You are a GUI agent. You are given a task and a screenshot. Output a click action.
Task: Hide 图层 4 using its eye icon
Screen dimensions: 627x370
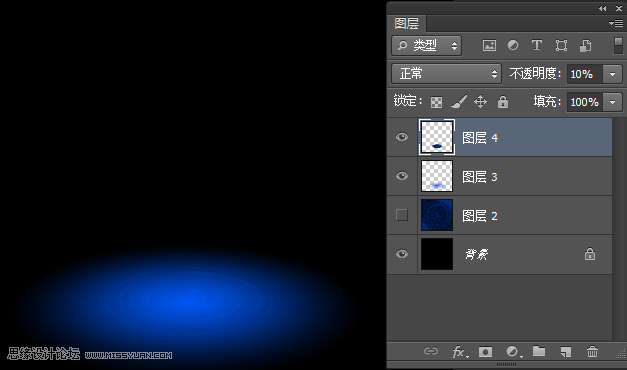pos(402,137)
